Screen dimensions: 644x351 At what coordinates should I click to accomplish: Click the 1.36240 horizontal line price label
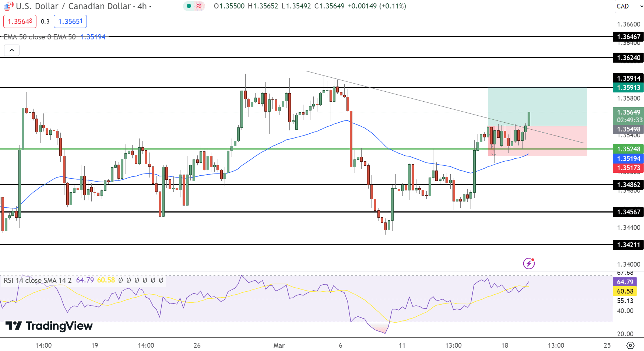point(629,57)
